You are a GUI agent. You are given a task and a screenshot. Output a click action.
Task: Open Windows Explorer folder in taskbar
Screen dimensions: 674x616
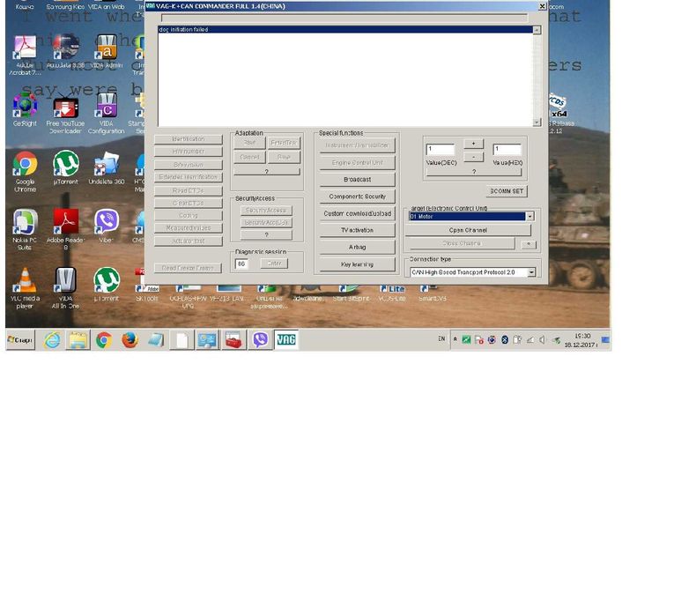pyautogui.click(x=78, y=340)
